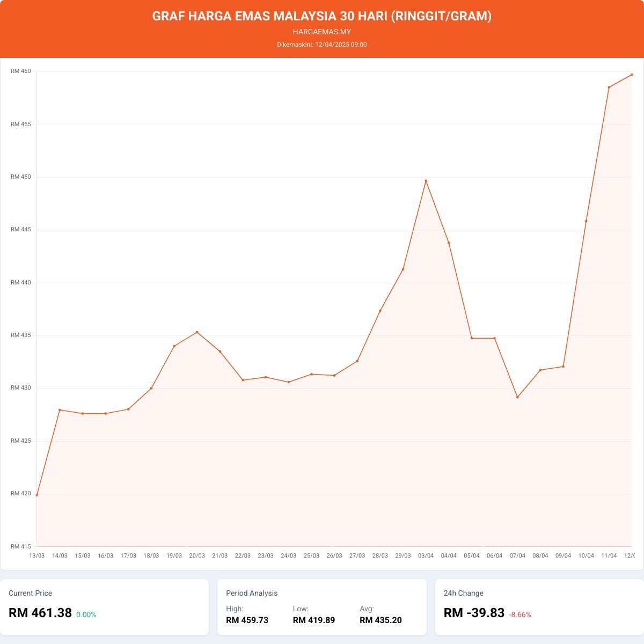
Task: Select the 10/04 data point
Action: click(586, 221)
